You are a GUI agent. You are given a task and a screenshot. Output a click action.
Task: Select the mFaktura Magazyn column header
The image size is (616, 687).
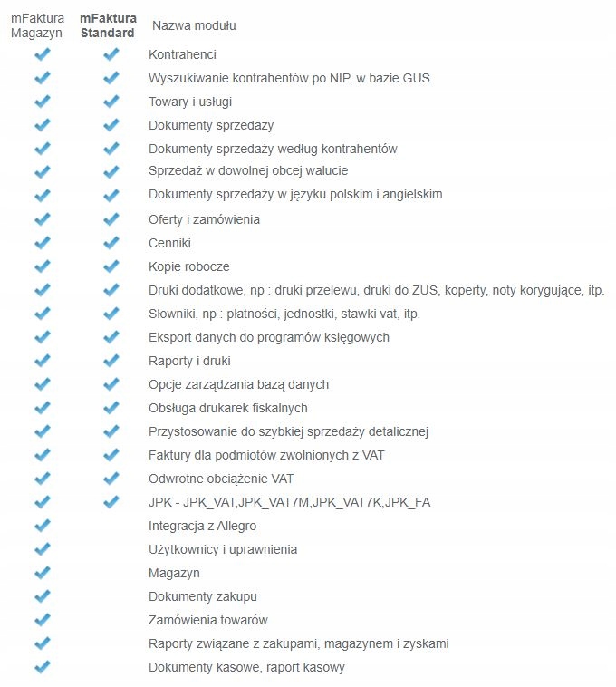pyautogui.click(x=37, y=24)
